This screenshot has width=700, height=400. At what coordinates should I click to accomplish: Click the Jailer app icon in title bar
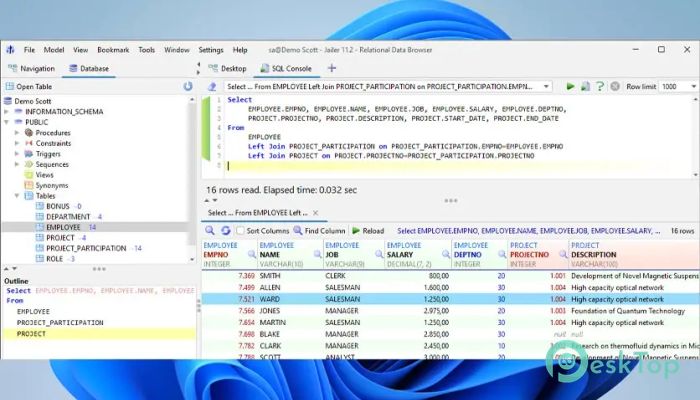10,50
